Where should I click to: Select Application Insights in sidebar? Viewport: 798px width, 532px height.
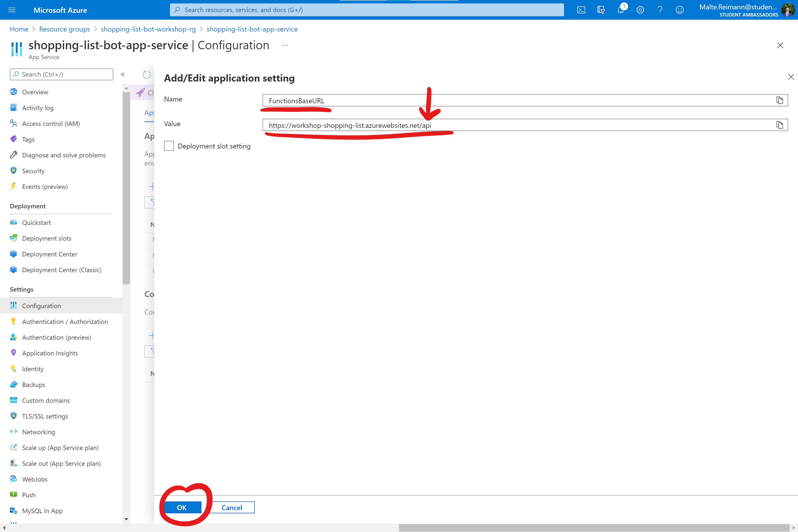coord(50,353)
